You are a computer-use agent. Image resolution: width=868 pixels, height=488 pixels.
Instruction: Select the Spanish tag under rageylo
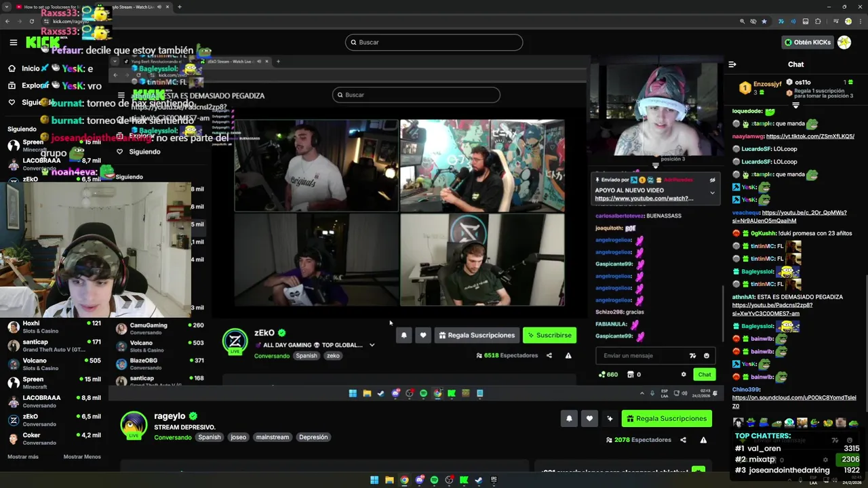[x=210, y=437]
